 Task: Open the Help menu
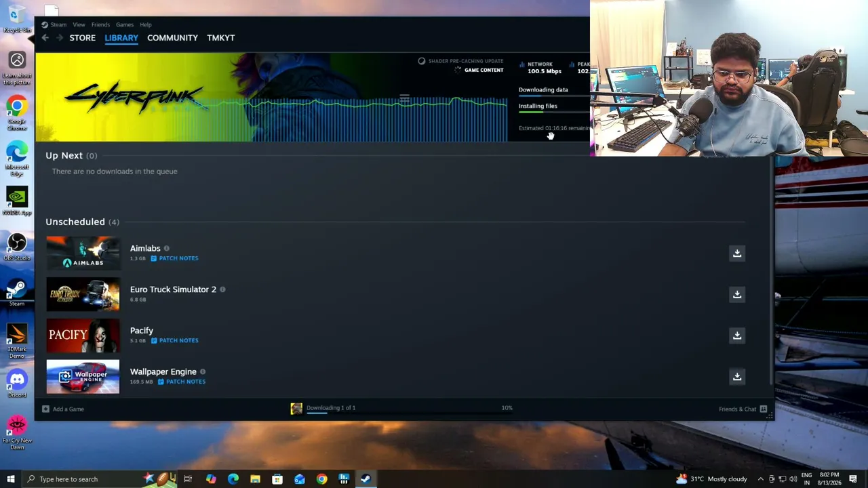(x=146, y=25)
